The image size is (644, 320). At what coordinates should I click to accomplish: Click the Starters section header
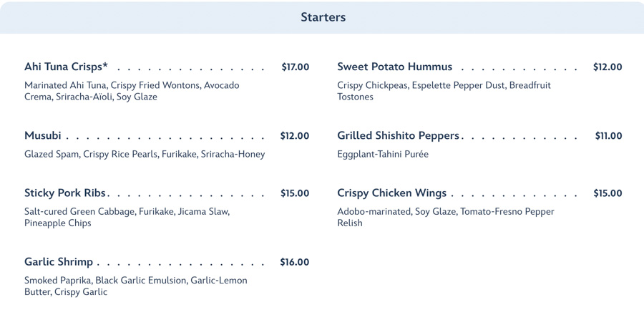click(x=323, y=17)
